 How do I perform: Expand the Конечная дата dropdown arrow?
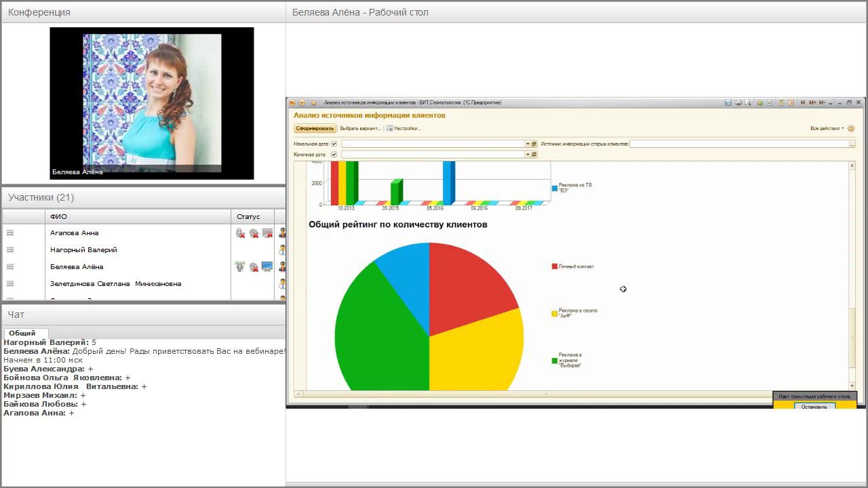click(x=528, y=155)
